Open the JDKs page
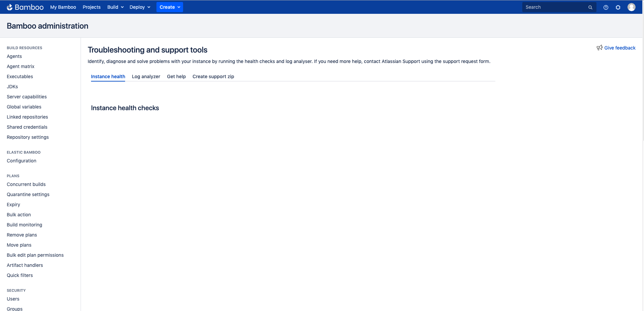 (12, 87)
